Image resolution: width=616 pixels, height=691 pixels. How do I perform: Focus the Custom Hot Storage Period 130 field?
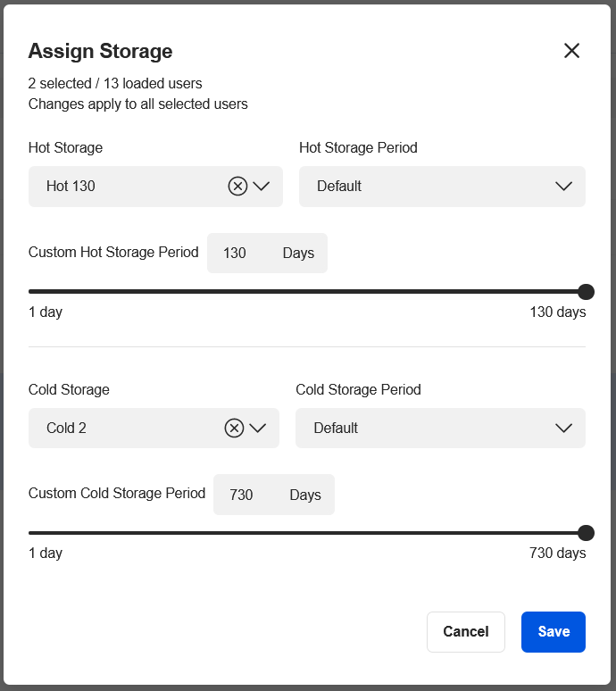pos(236,254)
